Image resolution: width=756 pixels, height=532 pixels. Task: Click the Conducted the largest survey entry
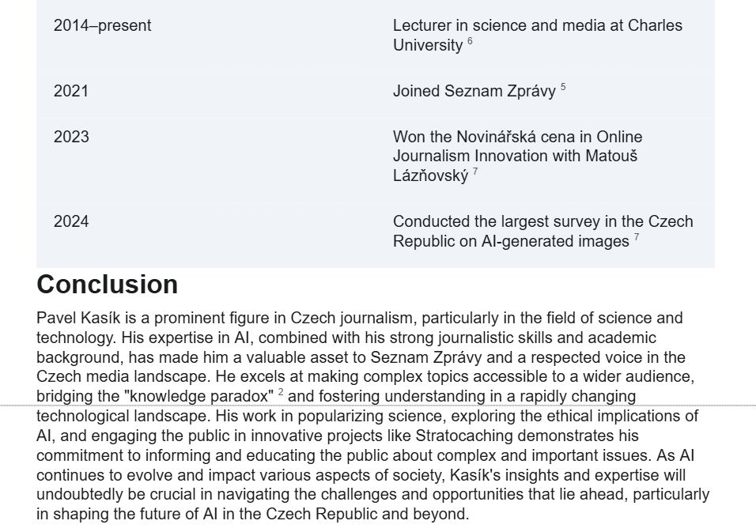pyautogui.click(x=543, y=231)
